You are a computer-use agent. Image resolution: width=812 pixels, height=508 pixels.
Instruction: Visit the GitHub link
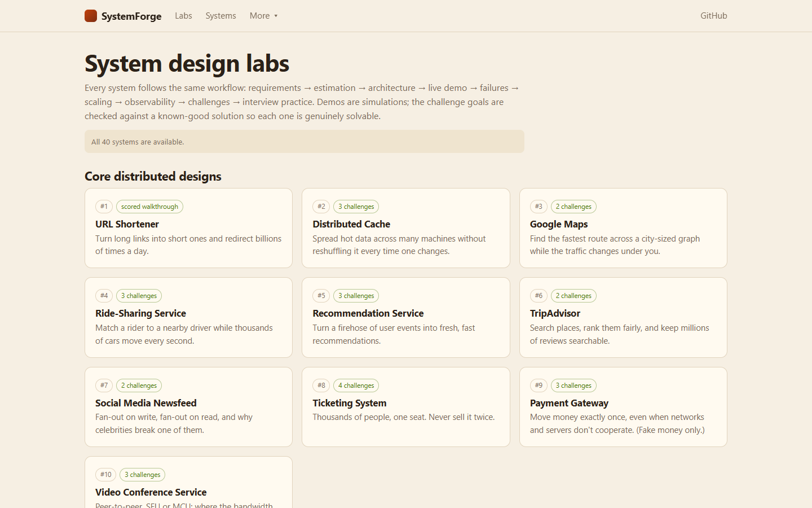click(x=713, y=16)
